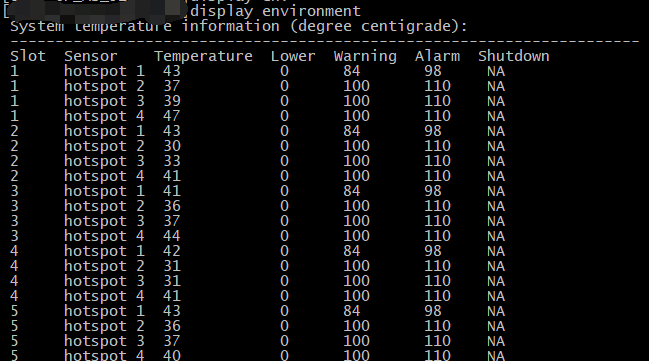Click the NA shutdown value for slot 3 hotspot 2
Image resolution: width=649 pixels, height=361 pixels.
496,206
